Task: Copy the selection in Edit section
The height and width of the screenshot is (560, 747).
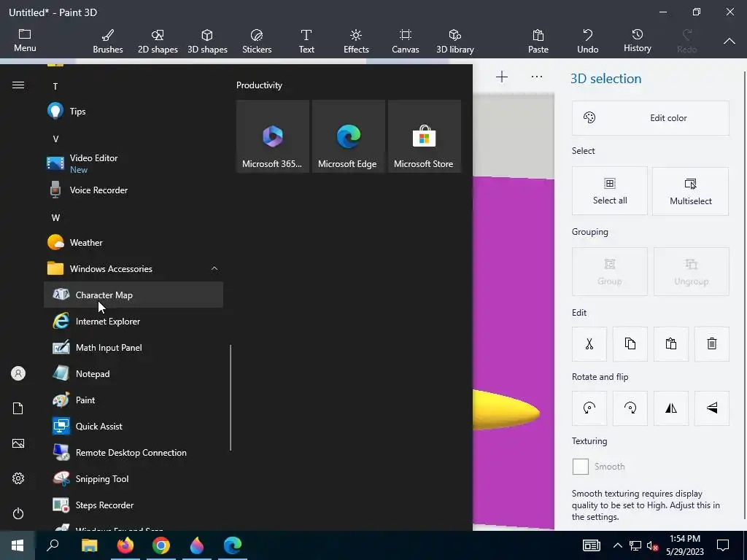Action: (x=630, y=344)
